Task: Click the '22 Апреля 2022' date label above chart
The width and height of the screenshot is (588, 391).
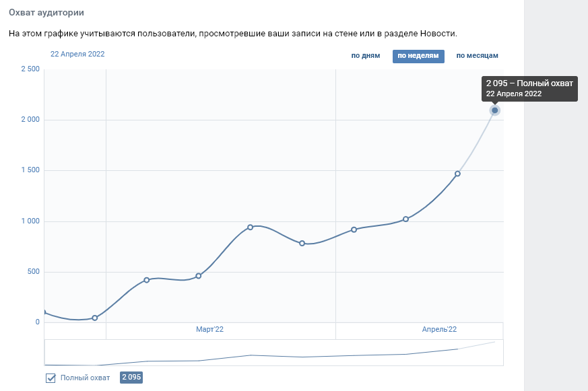Action: 77,54
